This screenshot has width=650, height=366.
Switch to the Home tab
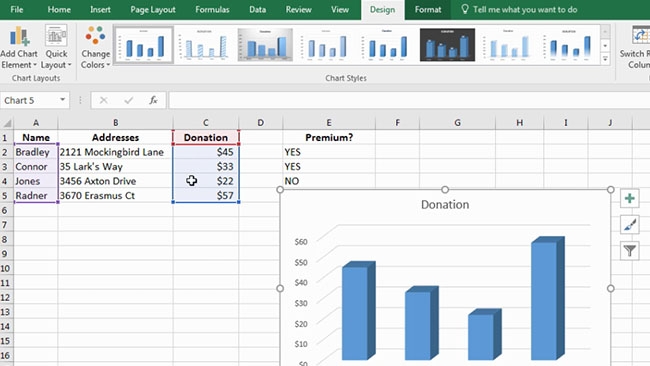59,10
